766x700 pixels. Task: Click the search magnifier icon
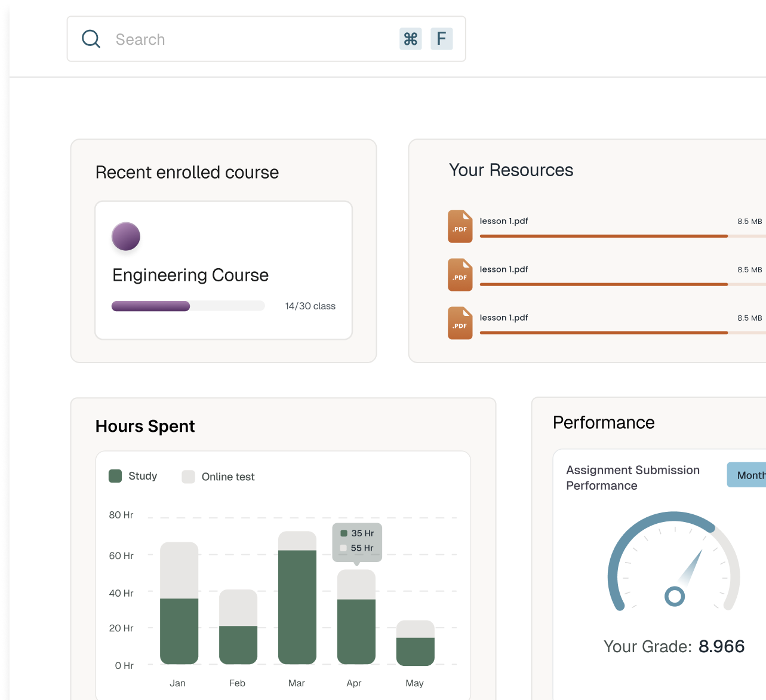tap(91, 39)
